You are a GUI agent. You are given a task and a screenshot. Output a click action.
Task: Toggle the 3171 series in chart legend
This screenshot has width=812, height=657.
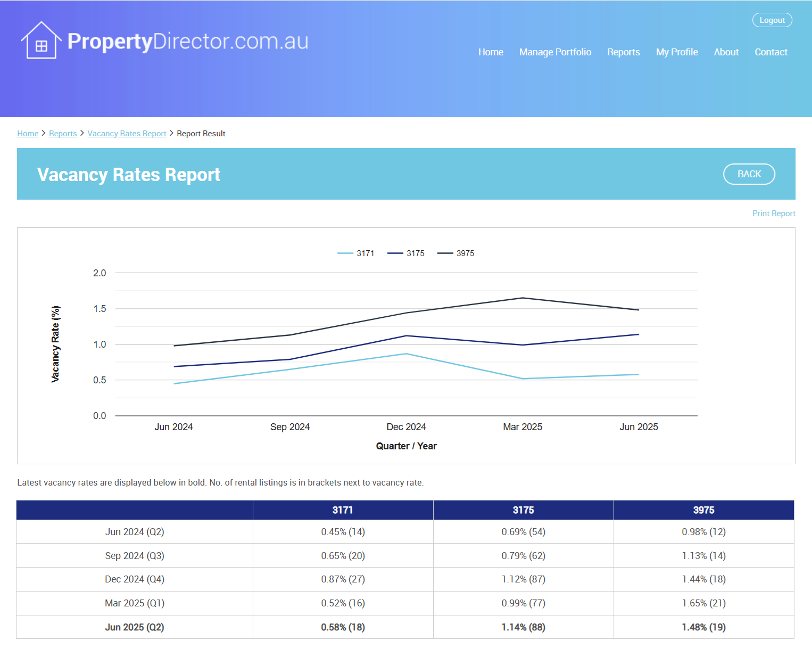(356, 253)
